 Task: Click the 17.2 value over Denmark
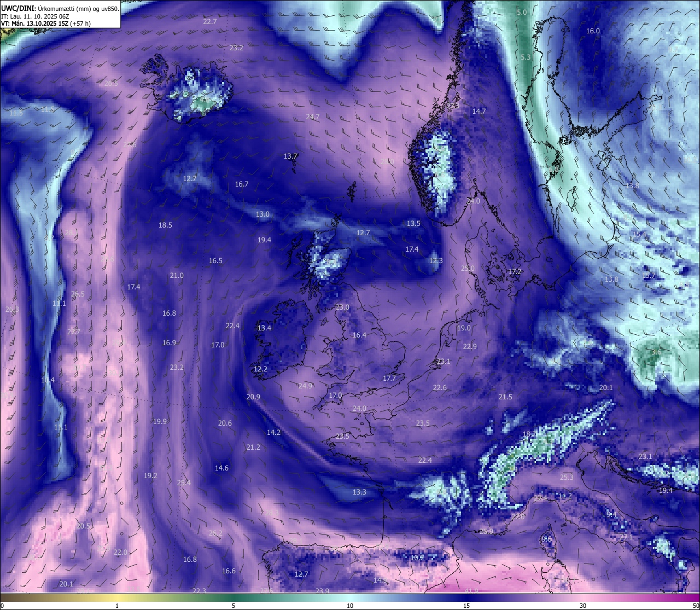coord(515,272)
